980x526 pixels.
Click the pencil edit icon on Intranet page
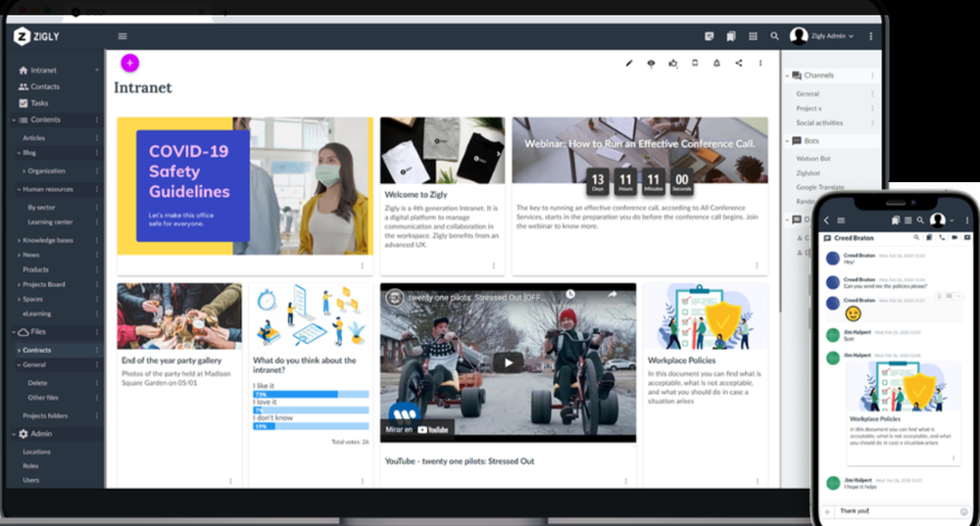pyautogui.click(x=629, y=63)
